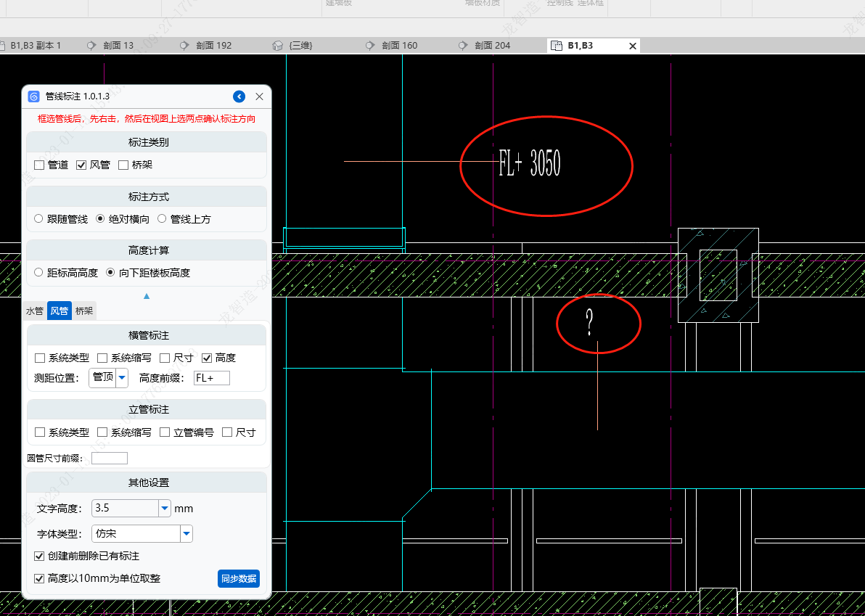Screen dimensions: 865x616
Task: Select the 跟随管线 radio option
Action: coord(39,219)
